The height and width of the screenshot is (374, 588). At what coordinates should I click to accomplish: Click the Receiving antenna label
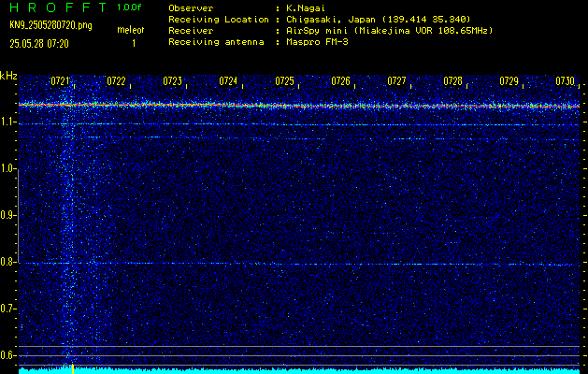pos(216,42)
